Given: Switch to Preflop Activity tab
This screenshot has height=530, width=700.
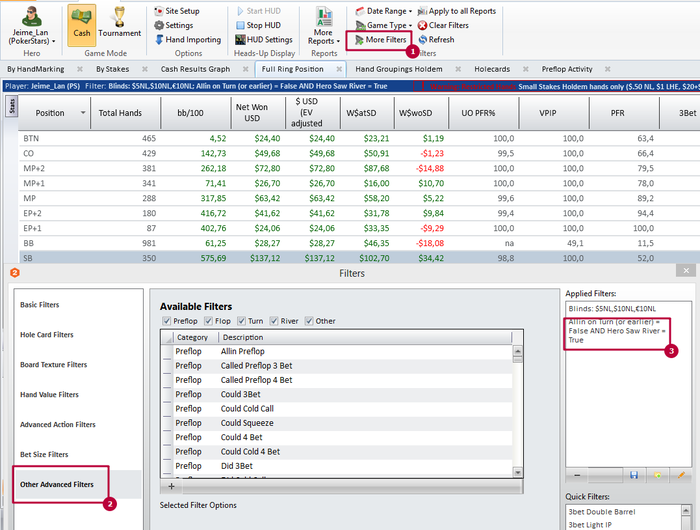Looking at the screenshot, I should tap(567, 69).
